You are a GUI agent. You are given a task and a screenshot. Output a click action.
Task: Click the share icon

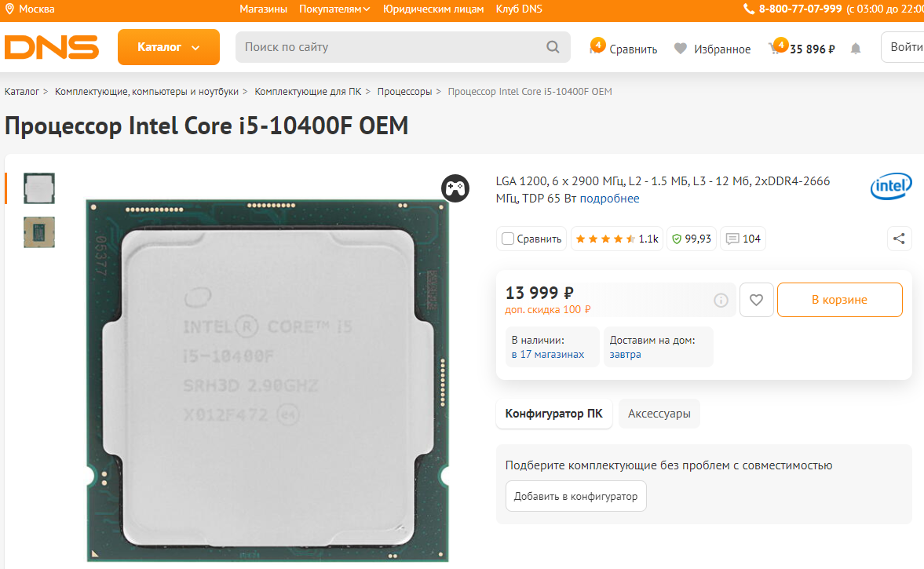tap(899, 239)
